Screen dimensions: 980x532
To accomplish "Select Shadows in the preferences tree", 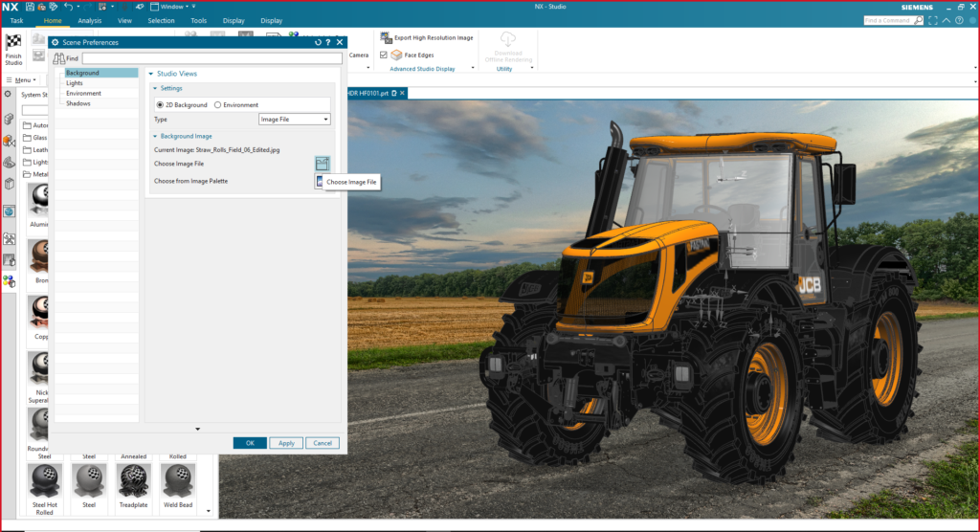I will (x=78, y=103).
